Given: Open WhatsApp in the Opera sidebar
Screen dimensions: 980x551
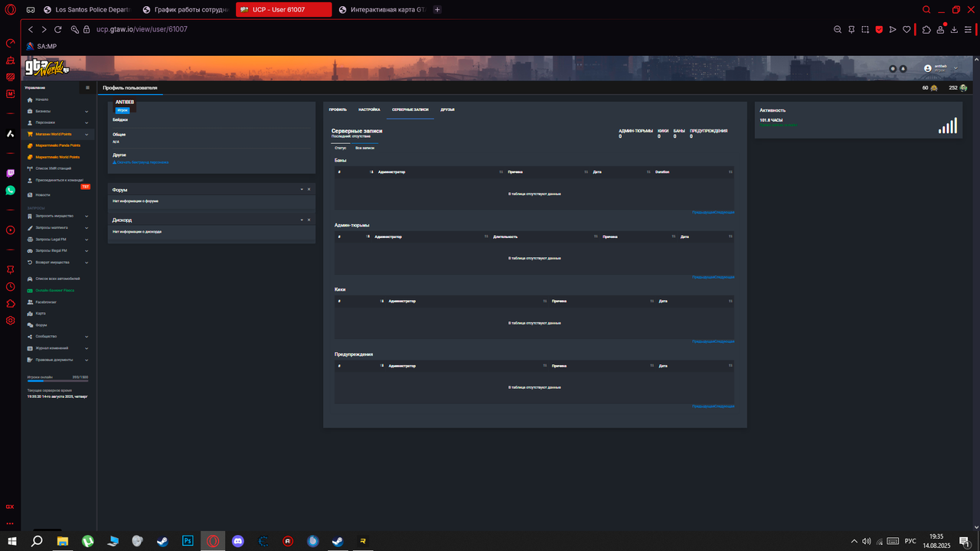Looking at the screenshot, I should tap(11, 190).
